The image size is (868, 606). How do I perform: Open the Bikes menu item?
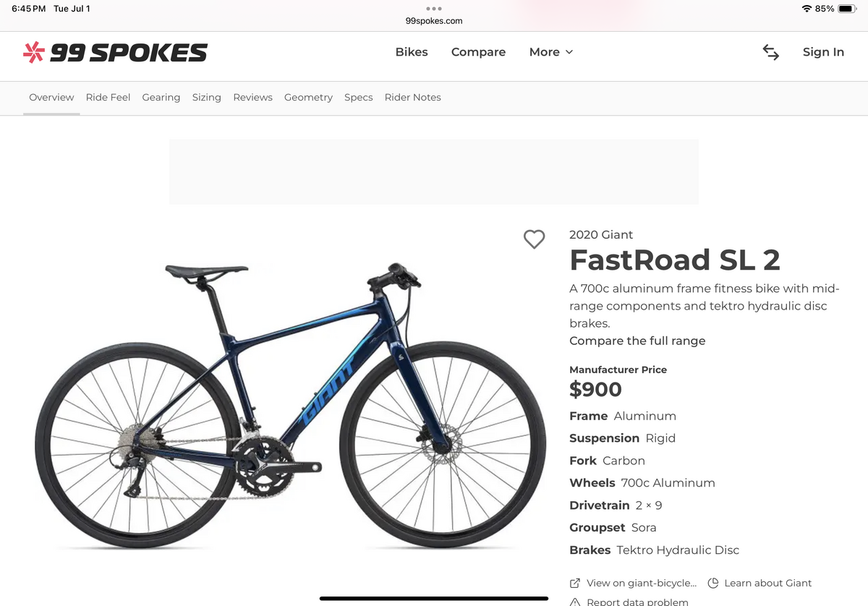[x=411, y=51]
